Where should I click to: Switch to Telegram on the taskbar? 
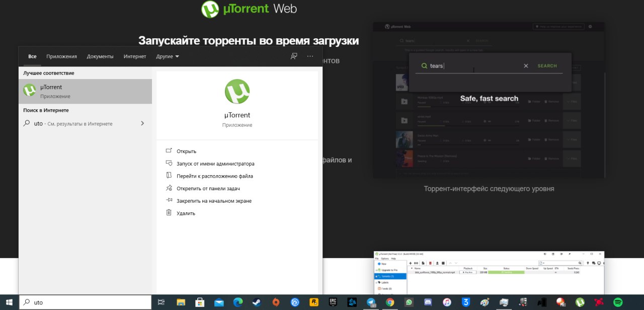point(371,302)
